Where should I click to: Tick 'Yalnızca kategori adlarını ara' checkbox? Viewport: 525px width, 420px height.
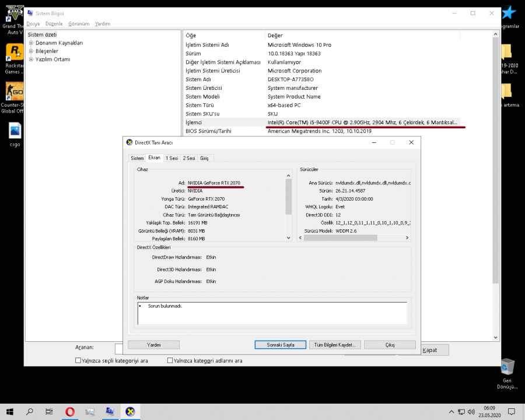[x=170, y=360]
